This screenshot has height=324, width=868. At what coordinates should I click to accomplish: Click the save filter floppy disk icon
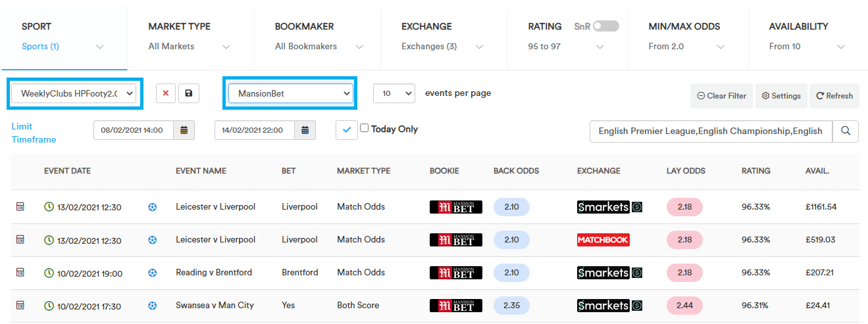click(189, 94)
